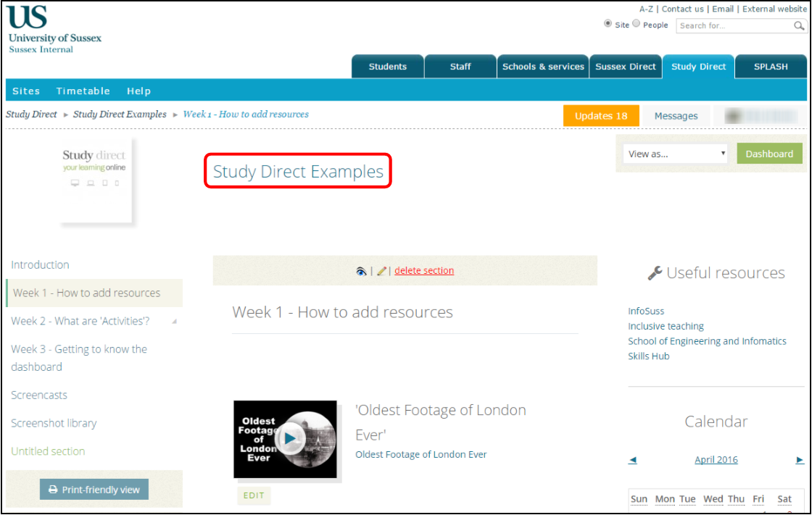Click Week 1 breadcrumb link
This screenshot has width=812, height=515.
tap(246, 114)
